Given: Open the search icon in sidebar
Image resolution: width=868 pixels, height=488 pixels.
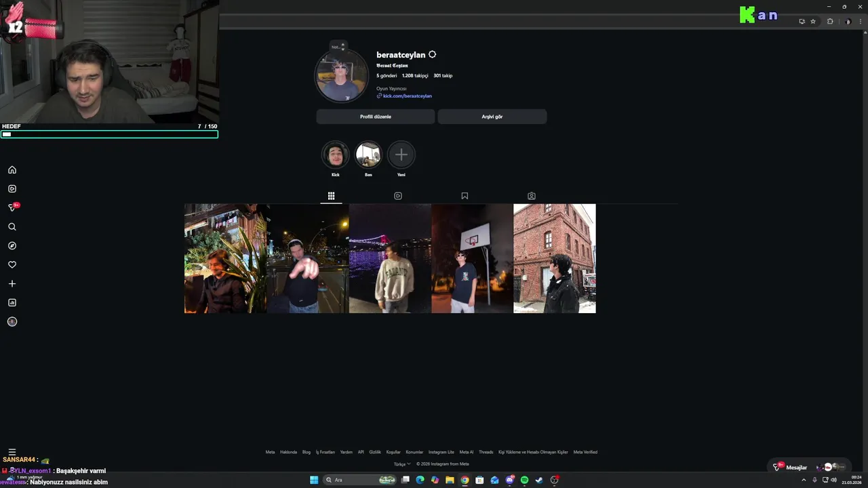Looking at the screenshot, I should pyautogui.click(x=12, y=227).
